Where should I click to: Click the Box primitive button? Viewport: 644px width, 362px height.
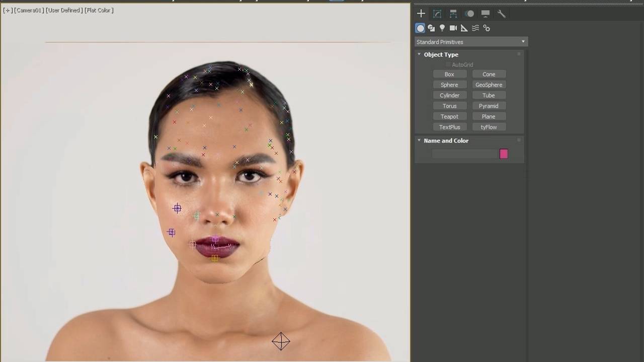[x=449, y=74]
